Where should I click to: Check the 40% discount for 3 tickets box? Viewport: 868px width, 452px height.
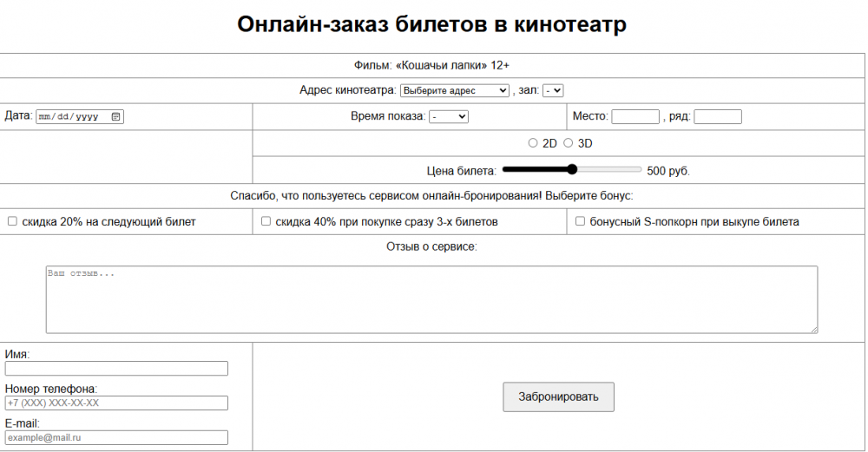pos(266,221)
